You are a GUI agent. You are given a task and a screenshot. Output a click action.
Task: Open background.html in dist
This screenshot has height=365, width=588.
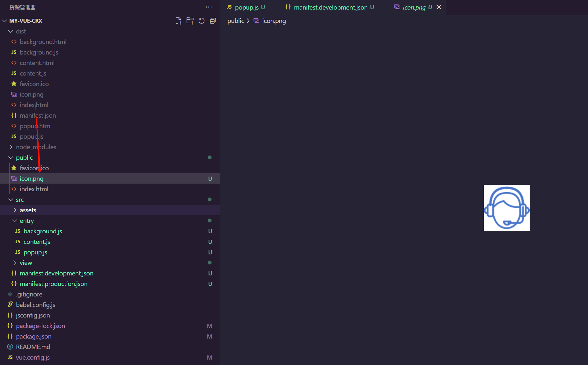pyautogui.click(x=43, y=42)
